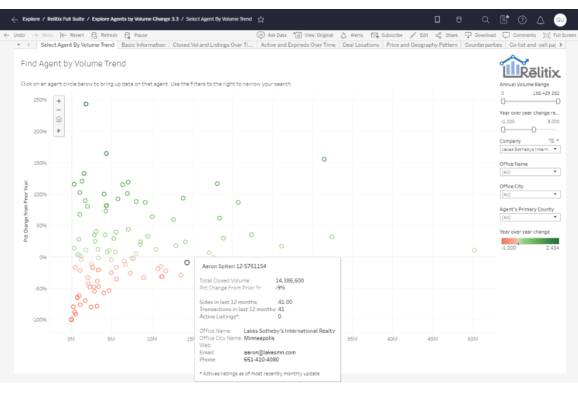The image size is (578, 403).
Task: Click the Year over year change color legend
Action: (530, 241)
